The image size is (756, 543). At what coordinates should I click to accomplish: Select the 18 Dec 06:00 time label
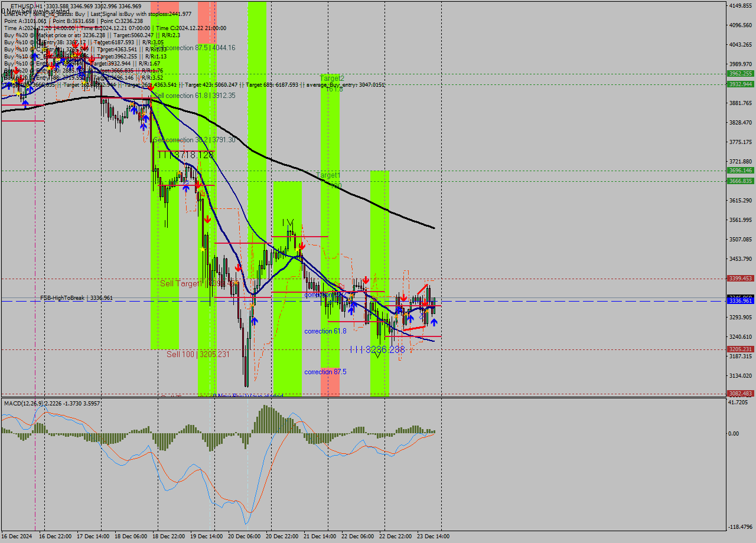(130, 537)
